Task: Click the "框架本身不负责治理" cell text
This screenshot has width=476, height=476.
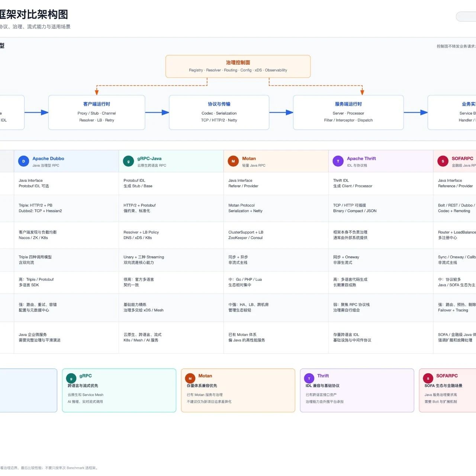Action: click(x=350, y=232)
